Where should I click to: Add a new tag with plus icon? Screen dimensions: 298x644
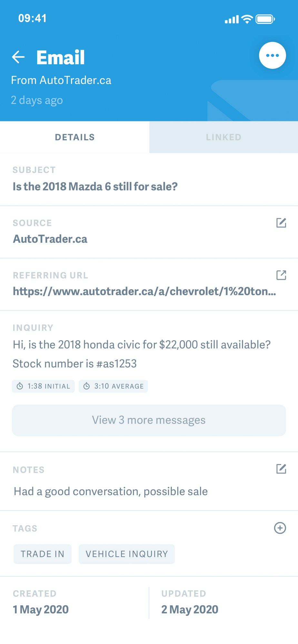coord(280,528)
